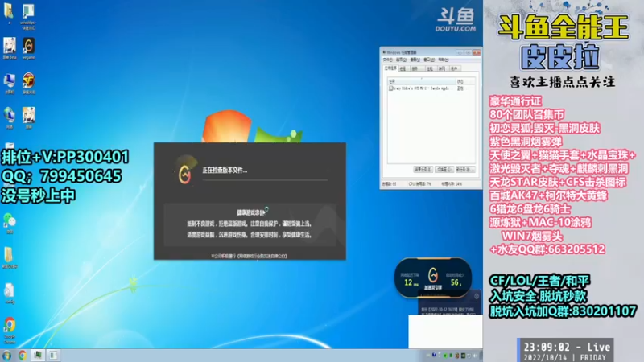Switch to the 联网 tab in Task Manager
The width and height of the screenshot is (644, 362).
[442, 68]
